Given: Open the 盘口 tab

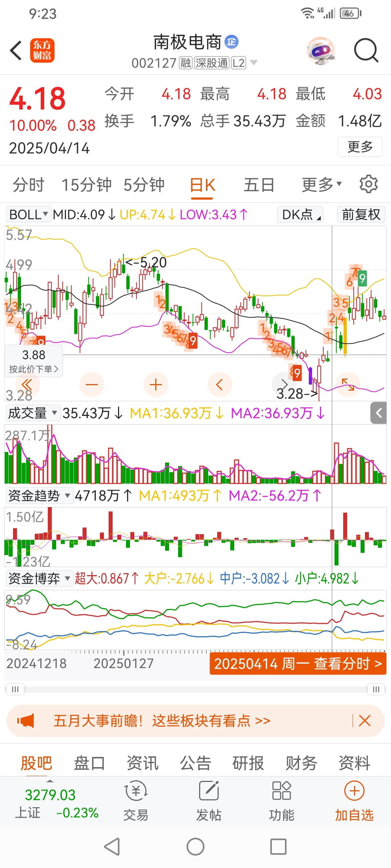Looking at the screenshot, I should pyautogui.click(x=89, y=763).
